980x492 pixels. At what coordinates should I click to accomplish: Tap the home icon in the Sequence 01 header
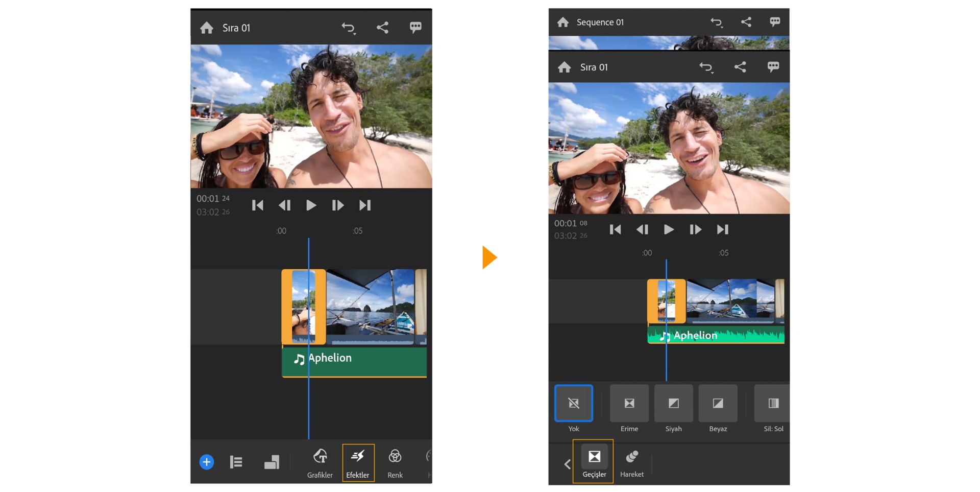coord(563,22)
